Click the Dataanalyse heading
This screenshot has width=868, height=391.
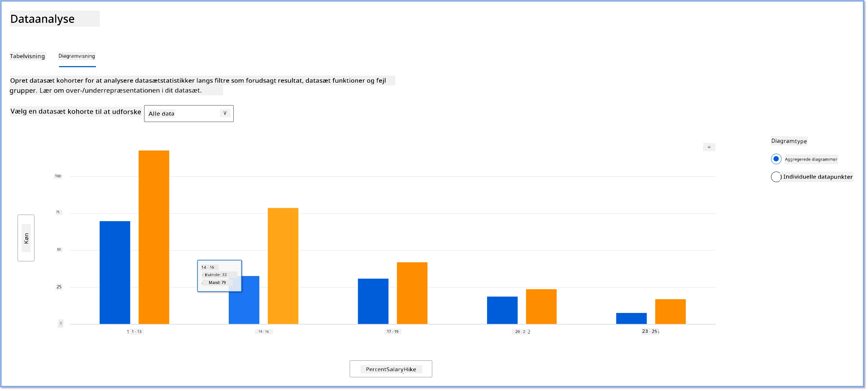[x=43, y=19]
